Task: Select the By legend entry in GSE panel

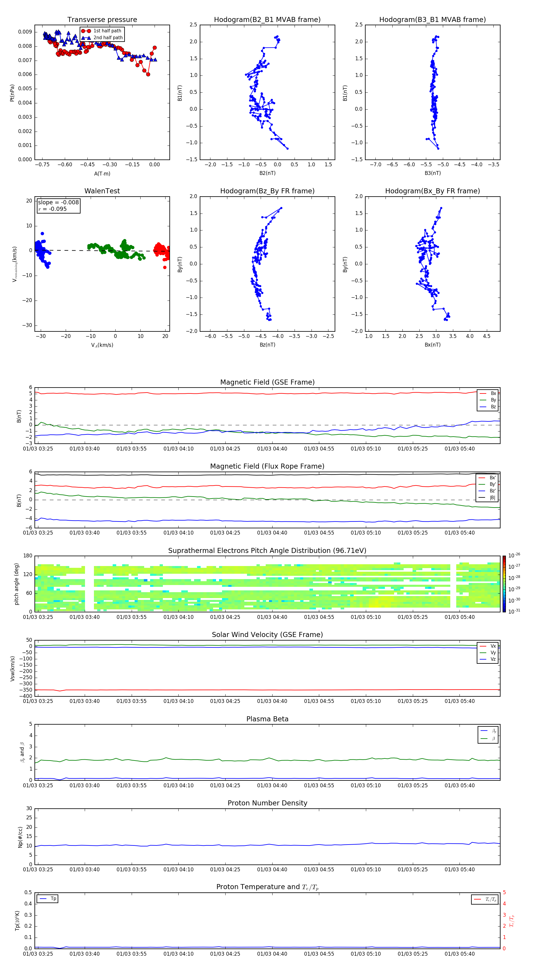Action: [488, 400]
